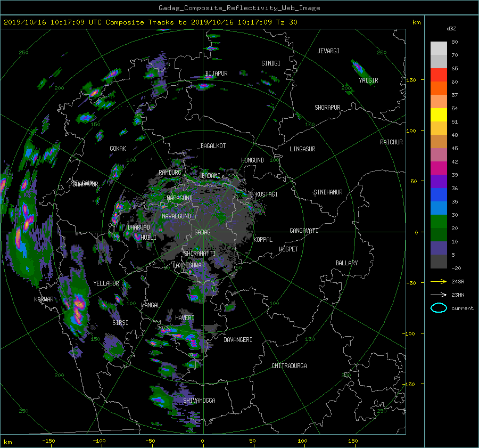
Task: Click the KOPPAL city label
Action: pos(263,240)
